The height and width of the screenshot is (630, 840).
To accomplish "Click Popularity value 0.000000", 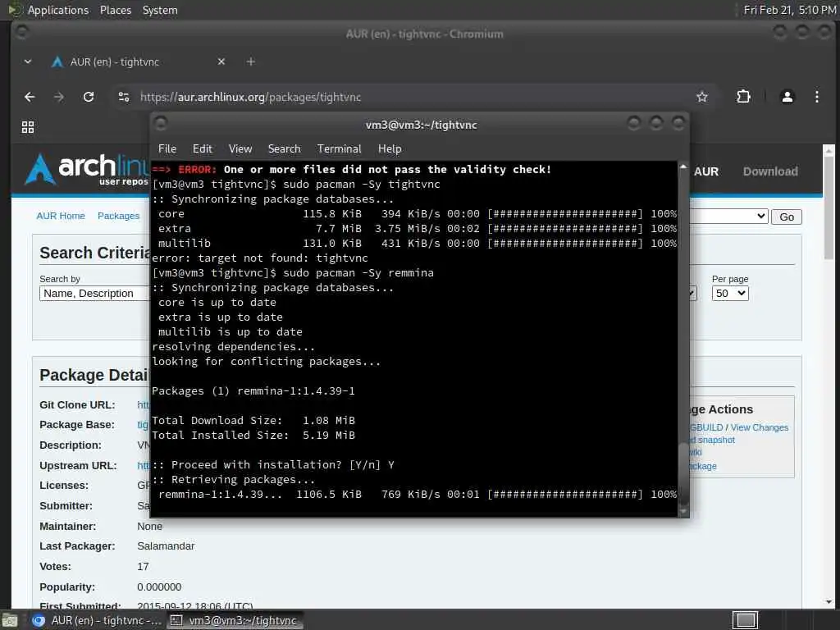I will coord(159,587).
